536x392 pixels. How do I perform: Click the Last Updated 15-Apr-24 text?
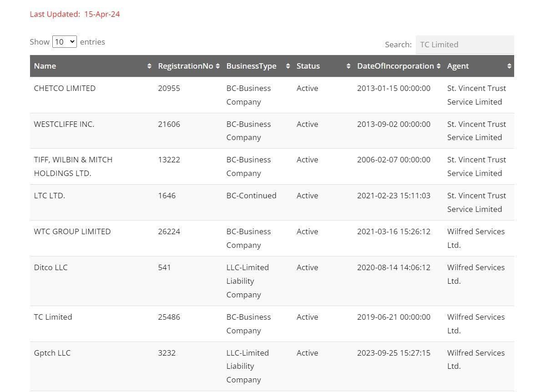[75, 14]
